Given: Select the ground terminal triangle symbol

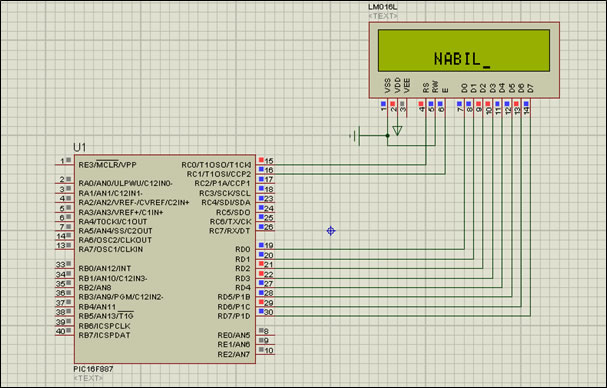Looking at the screenshot, I should point(397,130).
